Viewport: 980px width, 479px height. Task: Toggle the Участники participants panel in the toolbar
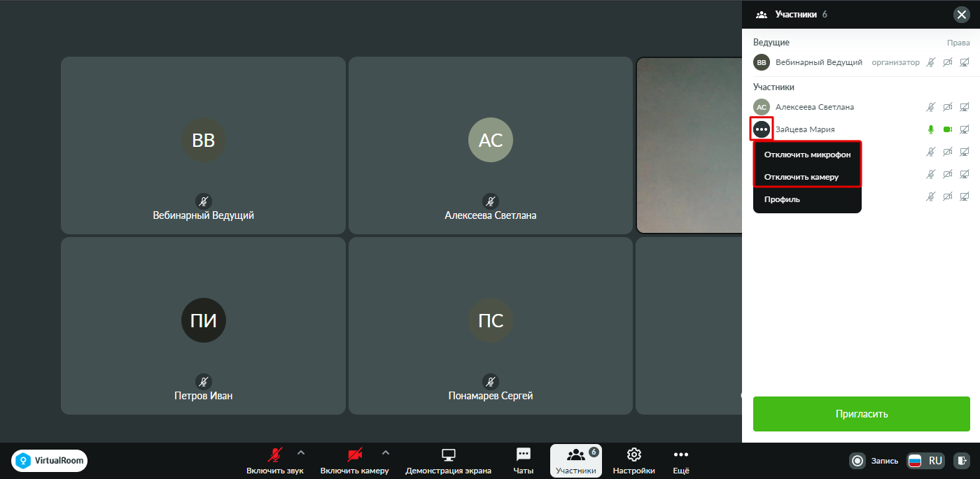[576, 461]
